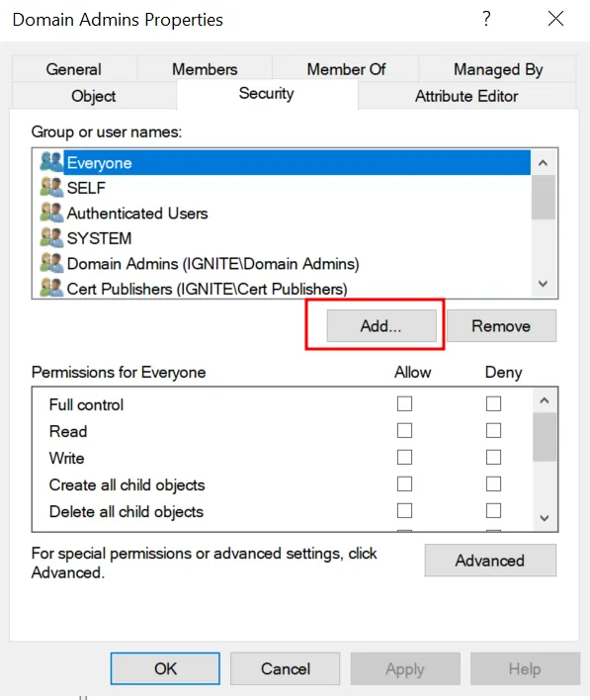Tick the Deny Read checkbox
This screenshot has height=700, width=590.
[x=493, y=431]
